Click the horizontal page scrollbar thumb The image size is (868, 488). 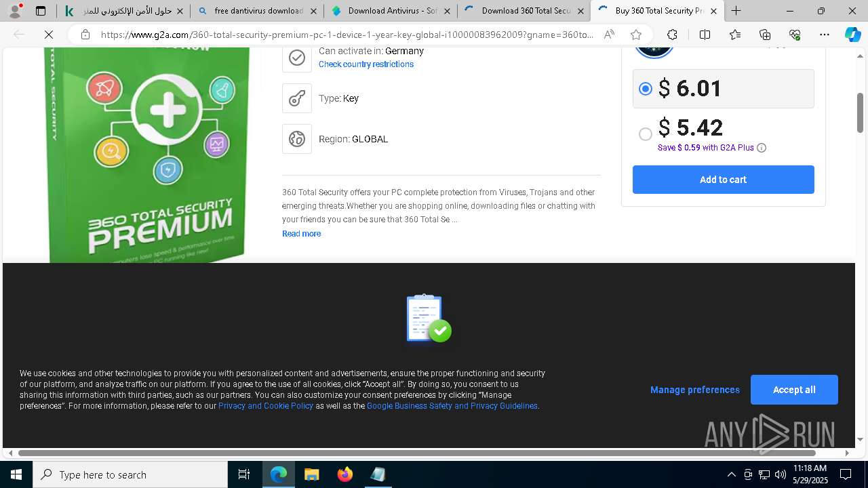tap(417, 453)
